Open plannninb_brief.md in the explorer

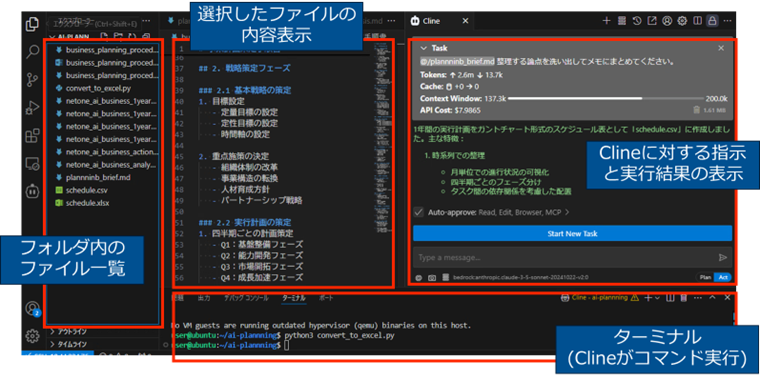tap(98, 177)
